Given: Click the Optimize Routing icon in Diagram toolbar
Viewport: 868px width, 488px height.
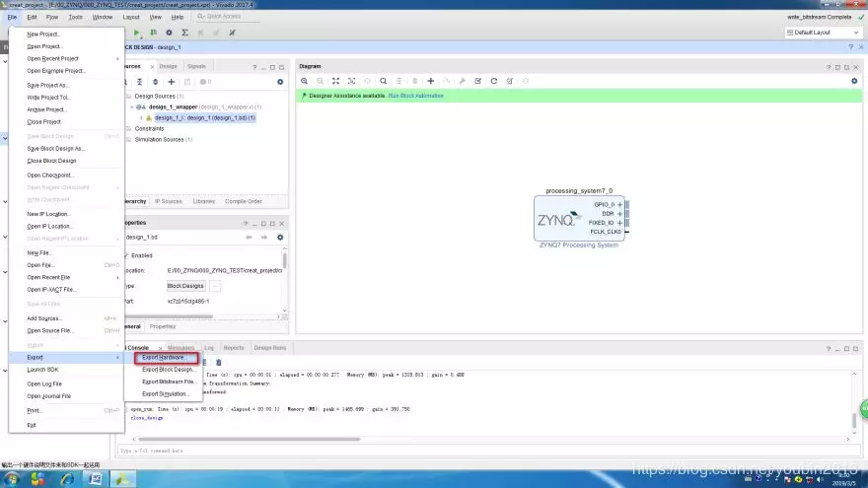Looking at the screenshot, I should [509, 81].
